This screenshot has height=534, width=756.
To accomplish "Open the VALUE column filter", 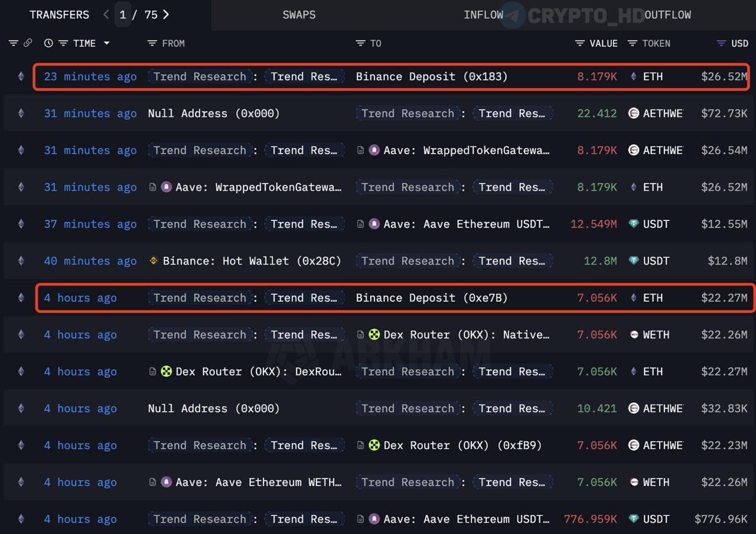I will pyautogui.click(x=580, y=43).
